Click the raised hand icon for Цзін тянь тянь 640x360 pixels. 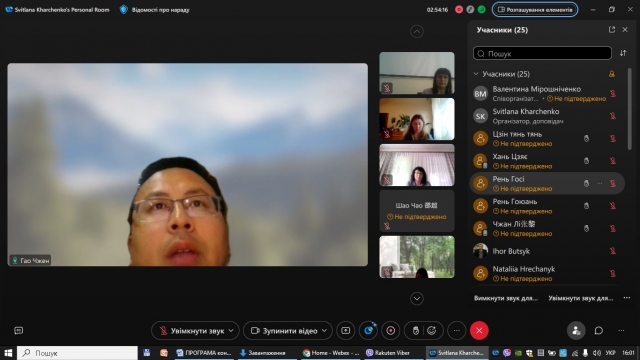[586, 138]
